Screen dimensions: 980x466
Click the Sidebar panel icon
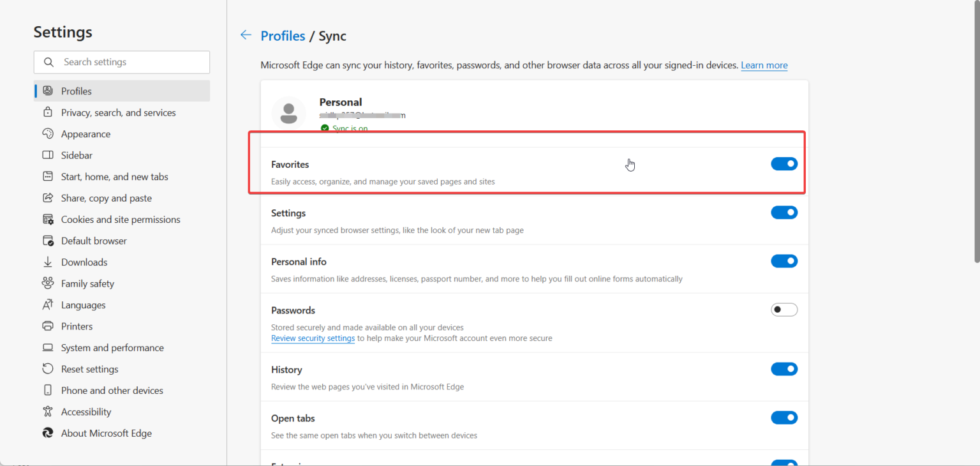[48, 155]
